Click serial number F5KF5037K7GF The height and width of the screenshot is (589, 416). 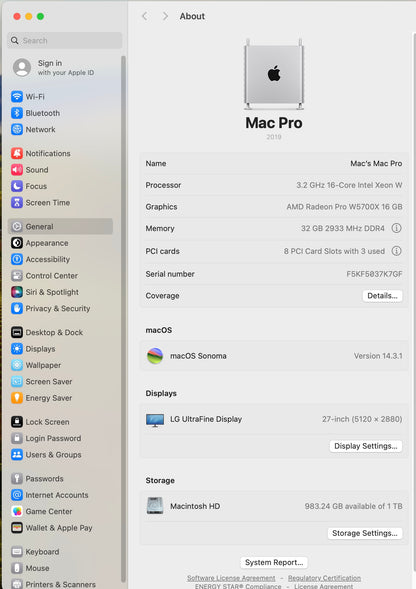coord(374,274)
